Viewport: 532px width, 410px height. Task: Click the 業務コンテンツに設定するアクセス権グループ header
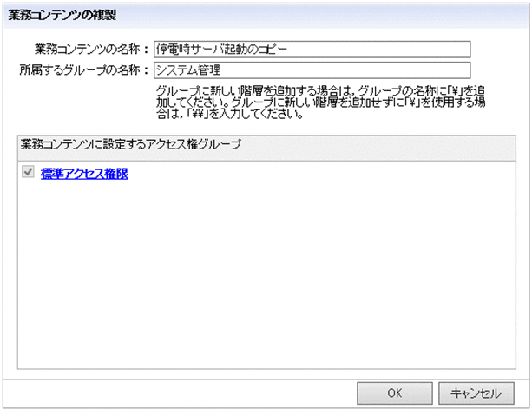pos(266,148)
